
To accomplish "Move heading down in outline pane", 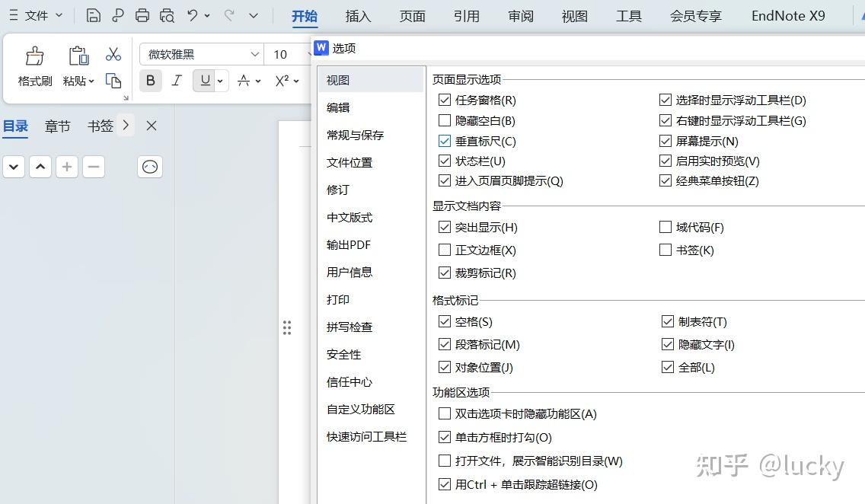I will tap(14, 167).
